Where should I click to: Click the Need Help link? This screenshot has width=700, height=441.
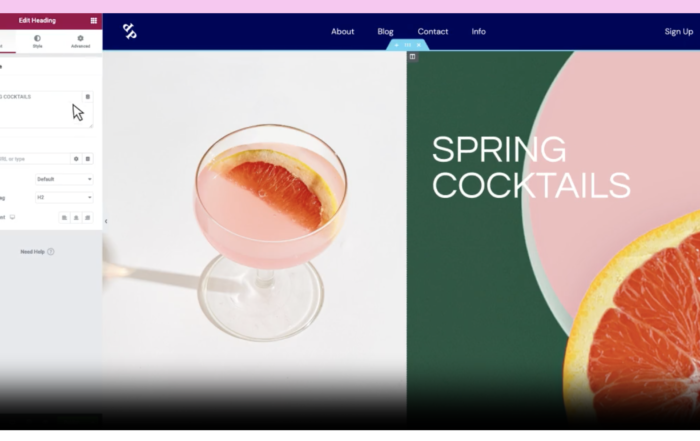coord(37,252)
